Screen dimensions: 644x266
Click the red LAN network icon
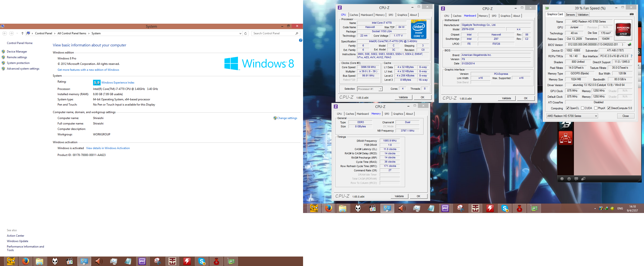tap(565, 138)
